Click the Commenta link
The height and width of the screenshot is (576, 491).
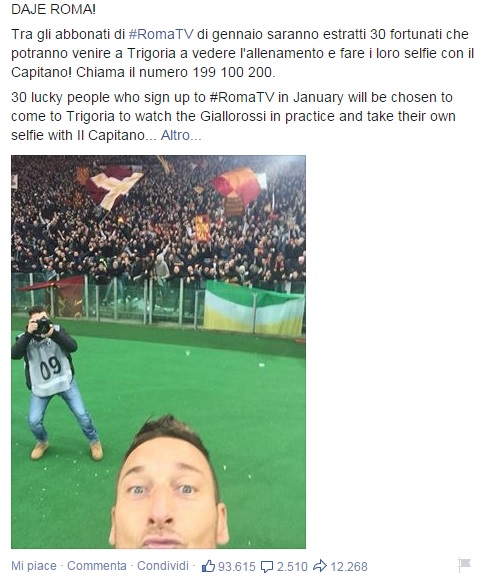point(97,565)
